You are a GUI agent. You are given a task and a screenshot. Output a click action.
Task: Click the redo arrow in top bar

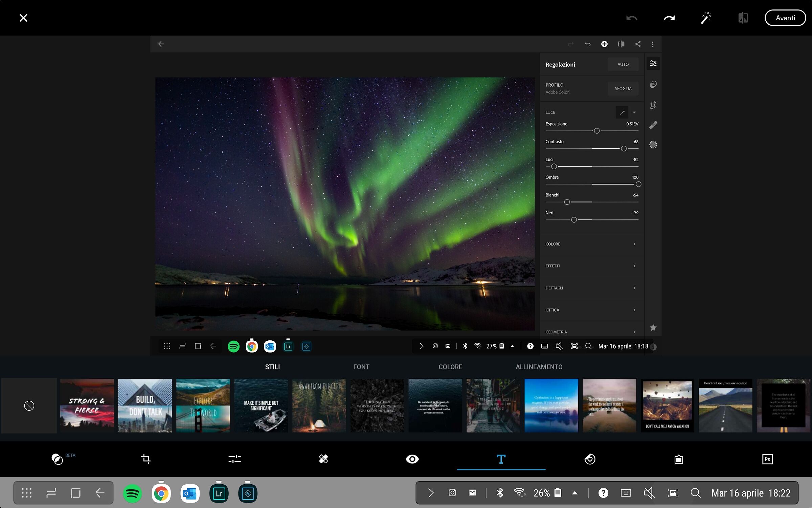point(669,18)
